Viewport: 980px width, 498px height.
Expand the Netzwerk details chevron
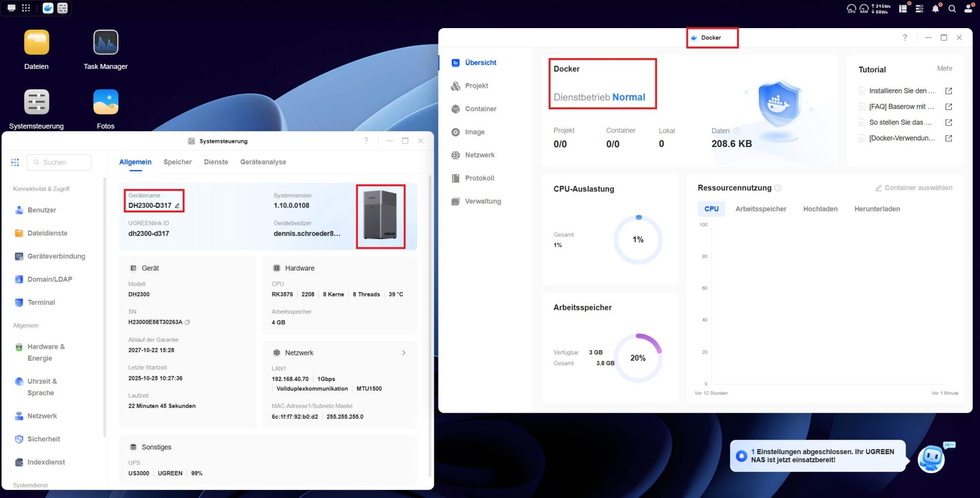point(404,353)
